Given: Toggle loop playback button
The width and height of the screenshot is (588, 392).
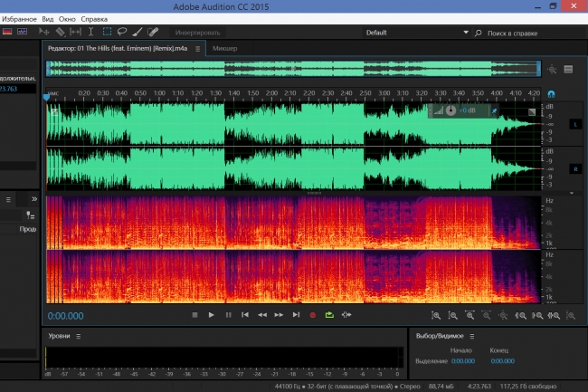Looking at the screenshot, I should [329, 315].
